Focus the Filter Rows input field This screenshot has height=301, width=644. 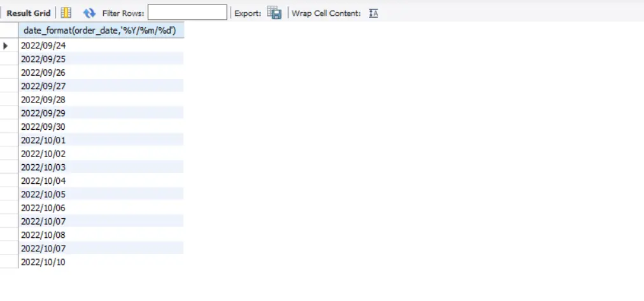point(187,13)
